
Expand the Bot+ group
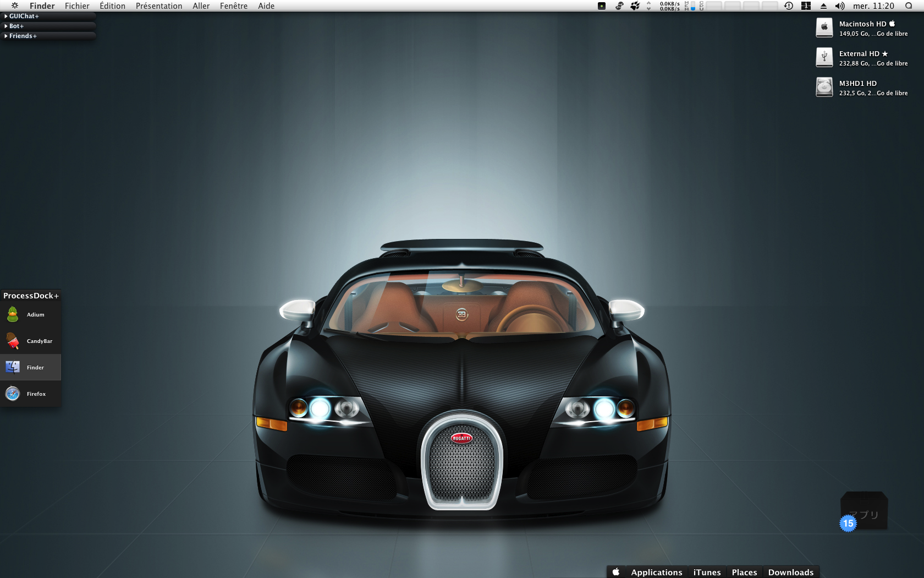click(x=48, y=26)
